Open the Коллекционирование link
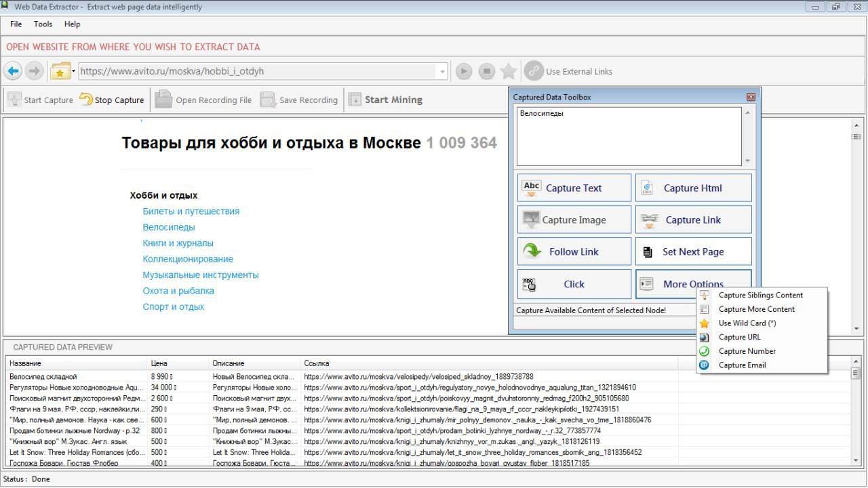This screenshot has width=868, height=488. (188, 259)
